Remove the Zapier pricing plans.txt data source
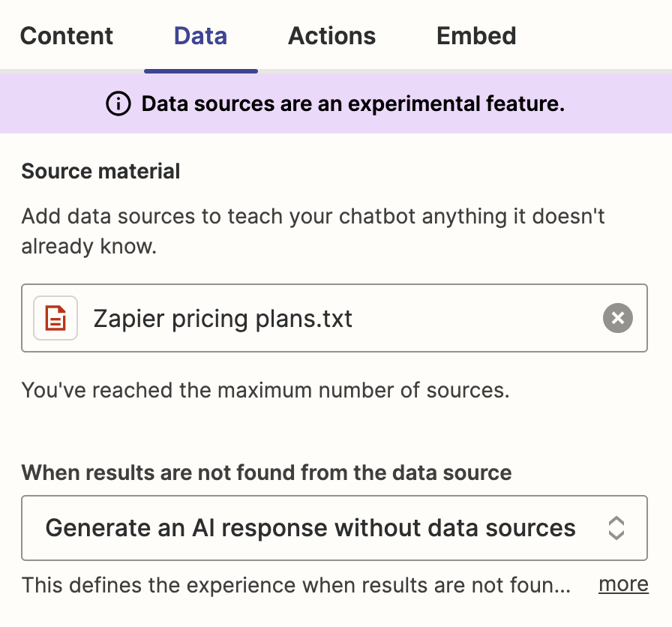Viewport: 672px width, 627px height. pos(617,318)
